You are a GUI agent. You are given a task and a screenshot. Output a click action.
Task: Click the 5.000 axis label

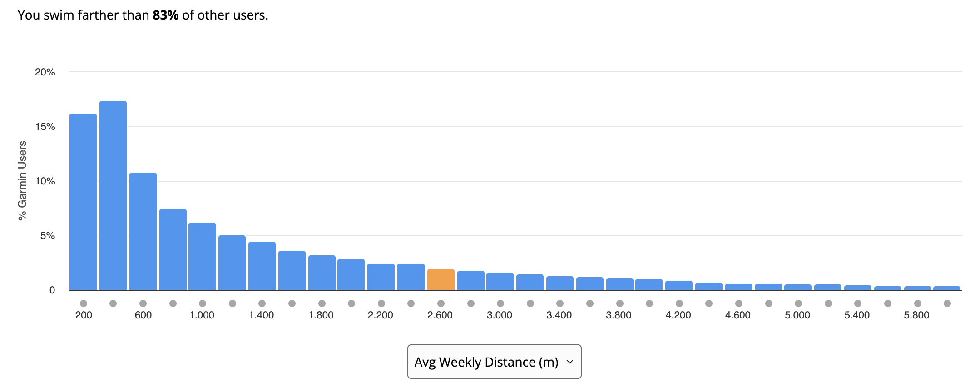[x=797, y=315]
